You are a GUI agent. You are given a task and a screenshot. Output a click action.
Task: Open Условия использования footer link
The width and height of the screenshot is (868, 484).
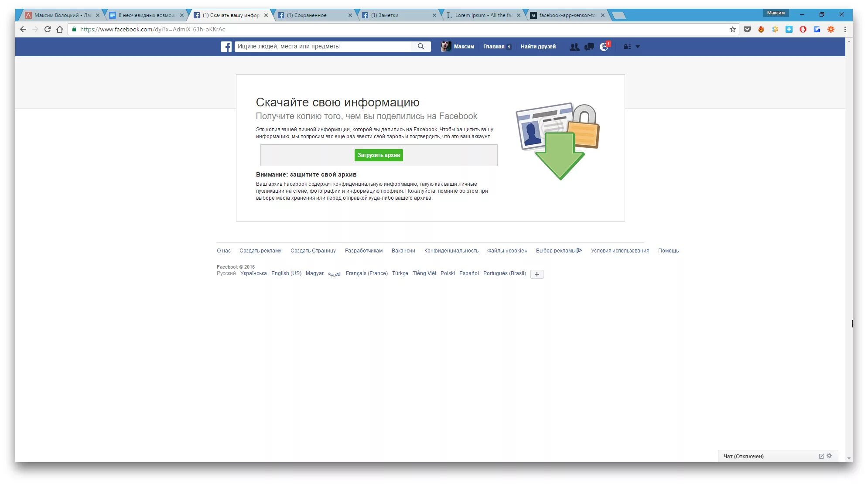coord(620,251)
